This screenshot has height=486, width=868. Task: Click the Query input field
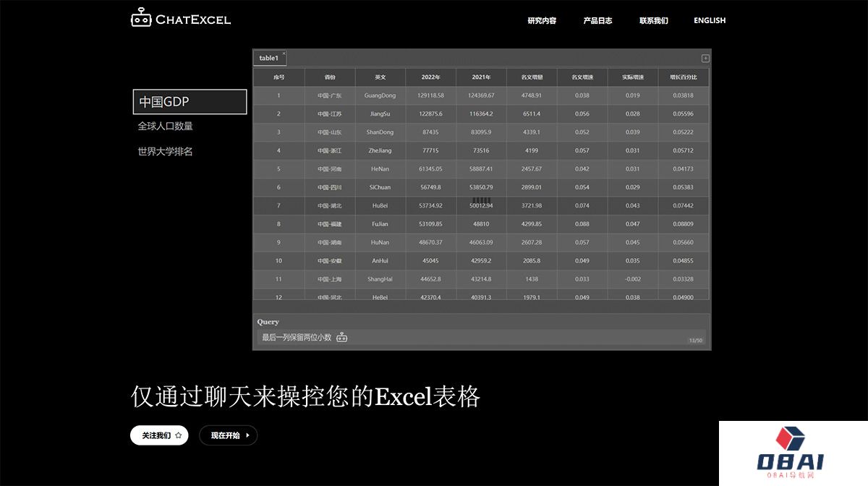point(481,337)
